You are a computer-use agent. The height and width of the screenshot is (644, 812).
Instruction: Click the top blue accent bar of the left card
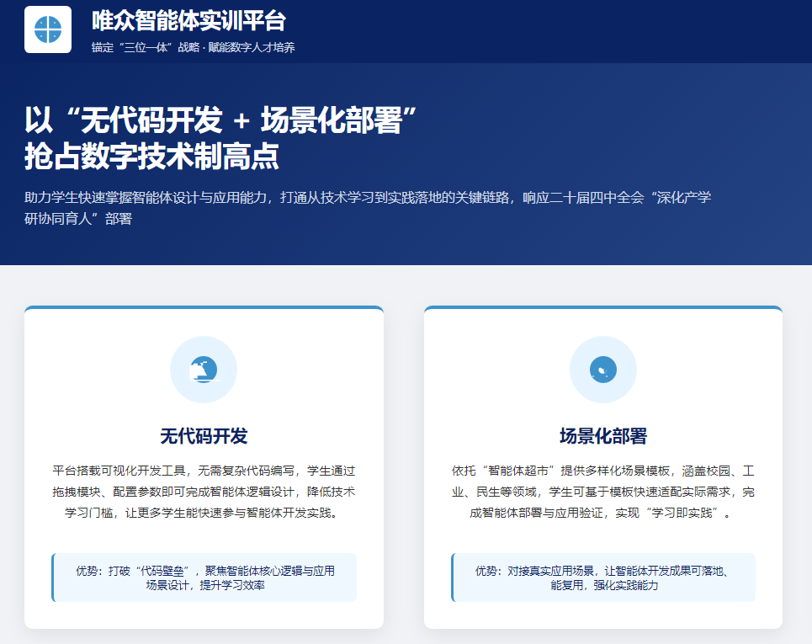pyautogui.click(x=204, y=308)
